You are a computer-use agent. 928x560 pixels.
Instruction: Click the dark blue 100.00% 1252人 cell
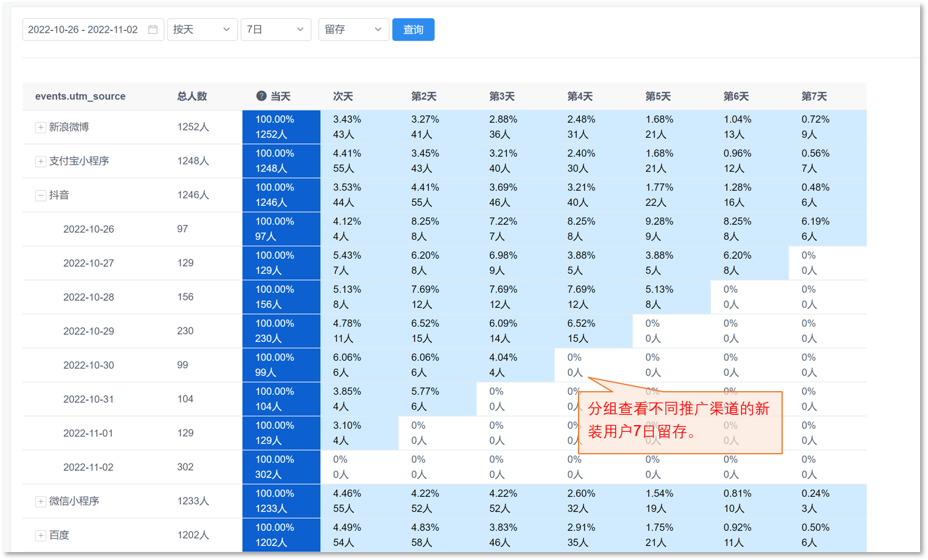pyautogui.click(x=281, y=127)
